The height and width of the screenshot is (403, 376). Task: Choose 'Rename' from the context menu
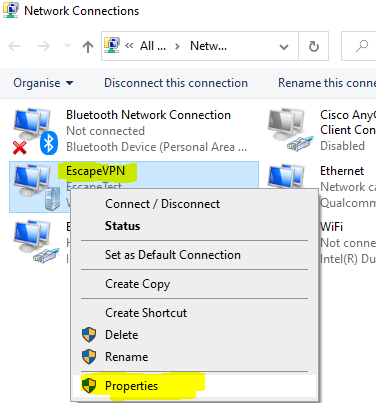[x=195, y=357]
